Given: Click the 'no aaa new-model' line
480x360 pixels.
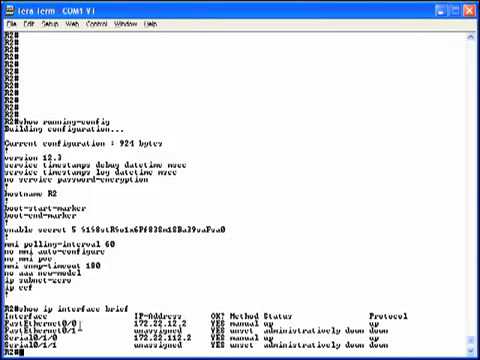Looking at the screenshot, I should pos(43,273).
